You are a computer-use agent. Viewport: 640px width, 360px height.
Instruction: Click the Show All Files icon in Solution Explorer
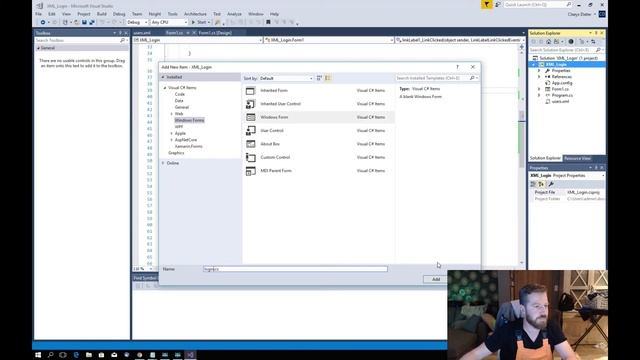pyautogui.click(x=582, y=42)
